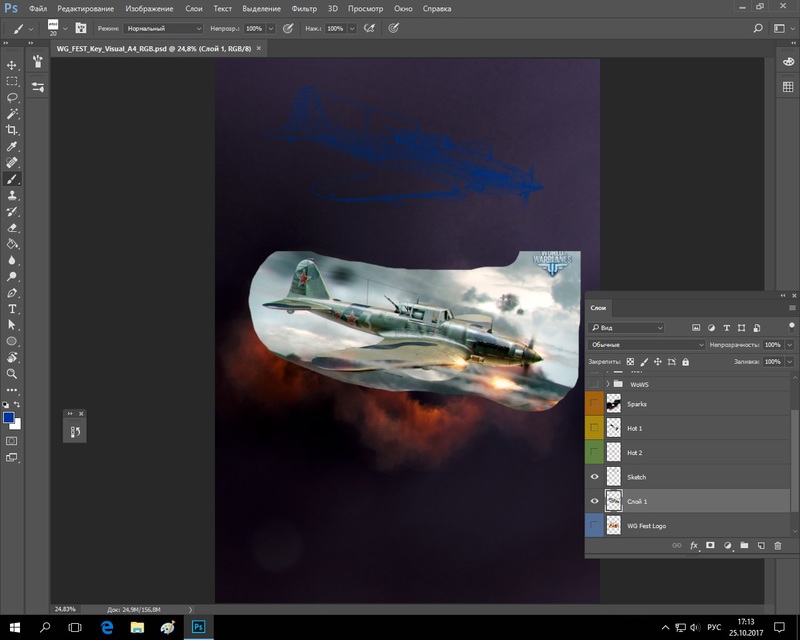Viewport: 800px width, 640px height.
Task: Open the brush opacity Непрозр. dropdown arrow
Action: coord(270,29)
